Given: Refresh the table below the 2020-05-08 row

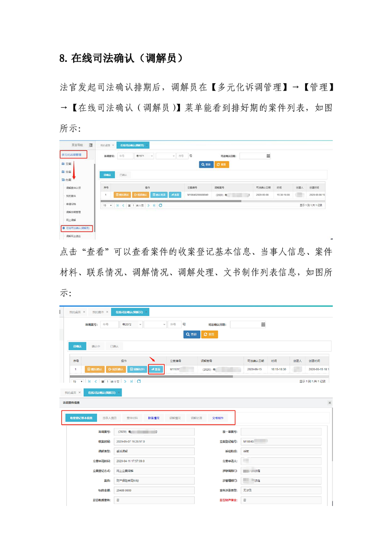Looking at the screenshot, I should click(160, 205).
